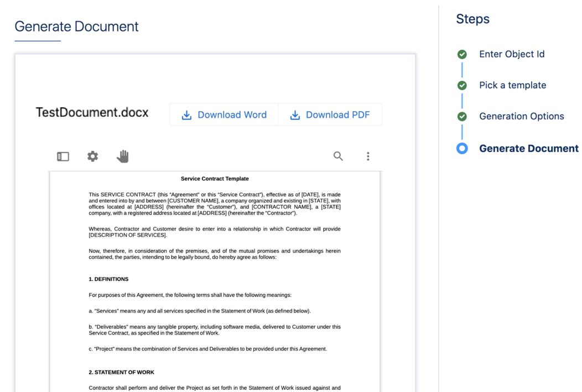
Task: Select the hand pan tool
Action: point(123,156)
